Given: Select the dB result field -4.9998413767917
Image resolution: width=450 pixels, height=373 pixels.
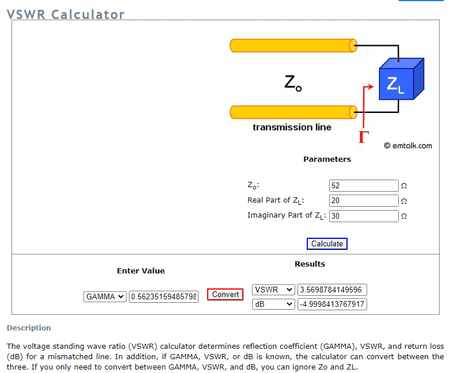Looking at the screenshot, I should pyautogui.click(x=332, y=304).
